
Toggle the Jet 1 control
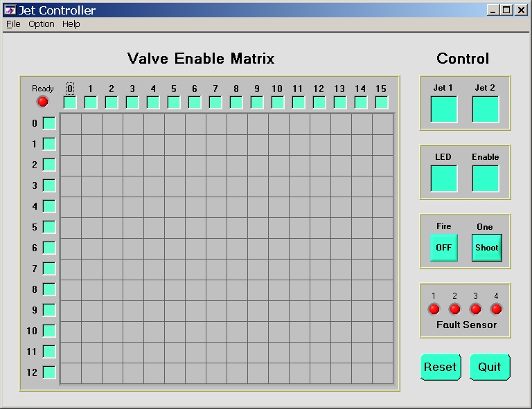pyautogui.click(x=443, y=109)
